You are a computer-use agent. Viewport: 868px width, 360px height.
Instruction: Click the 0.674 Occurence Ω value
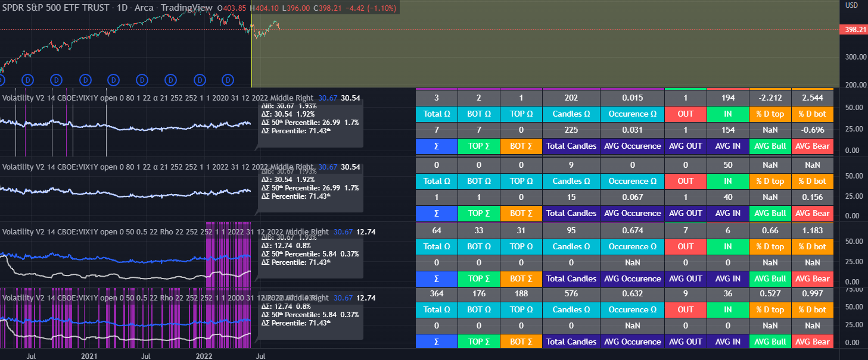[x=632, y=230]
